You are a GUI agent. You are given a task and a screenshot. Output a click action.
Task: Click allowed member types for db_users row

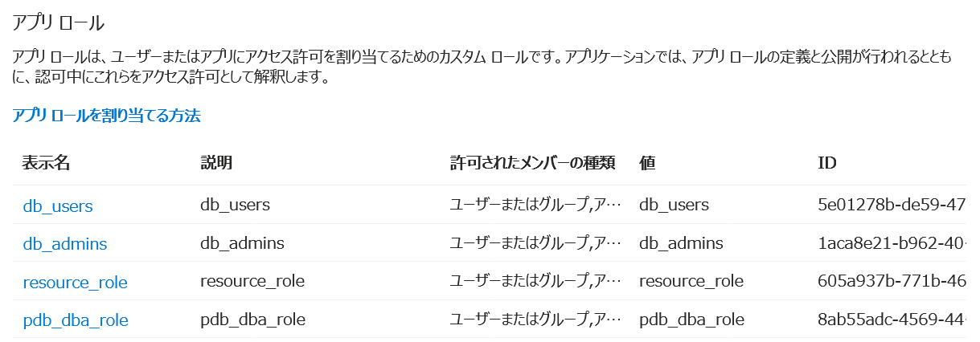(x=535, y=205)
